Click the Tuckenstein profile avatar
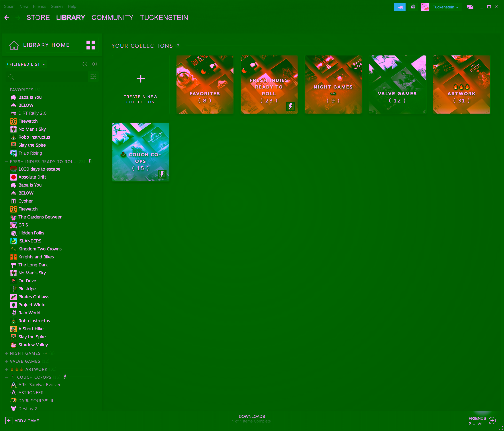The width and height of the screenshot is (504, 431). pyautogui.click(x=425, y=7)
